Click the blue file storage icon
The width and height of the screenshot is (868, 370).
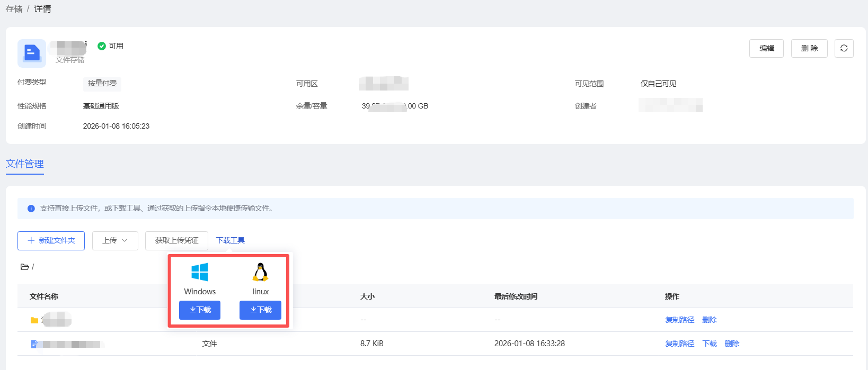click(x=32, y=53)
